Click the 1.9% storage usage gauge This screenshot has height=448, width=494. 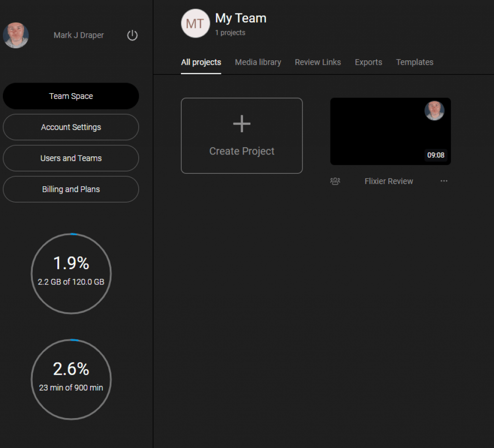click(x=71, y=273)
